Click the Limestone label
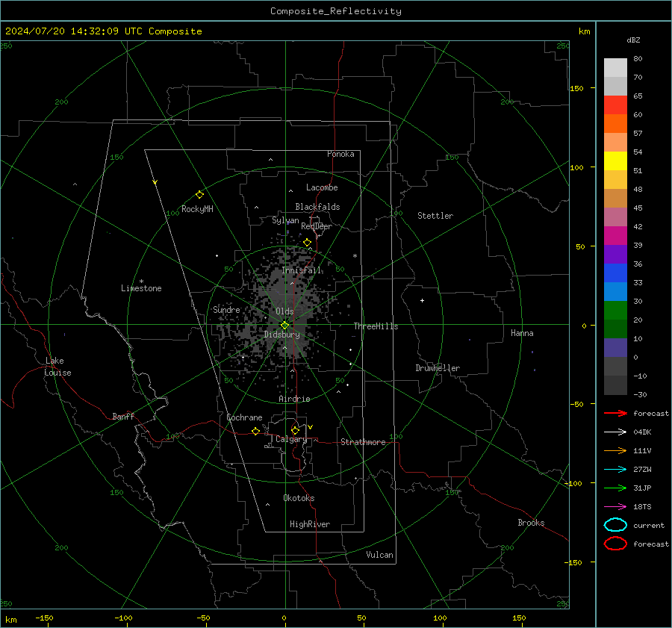The image size is (672, 628). click(141, 288)
